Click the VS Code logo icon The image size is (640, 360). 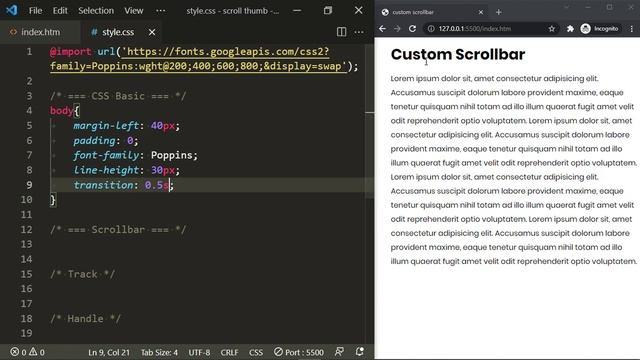coord(11,10)
